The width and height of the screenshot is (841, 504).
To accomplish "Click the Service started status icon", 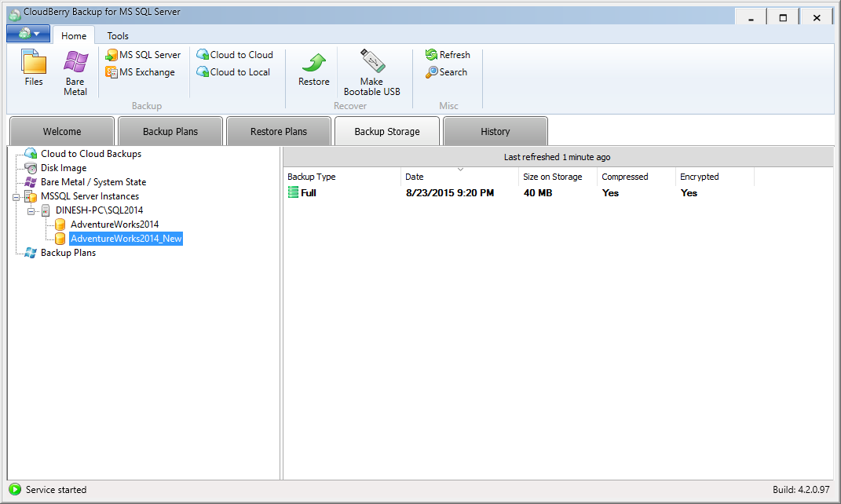I will click(15, 489).
